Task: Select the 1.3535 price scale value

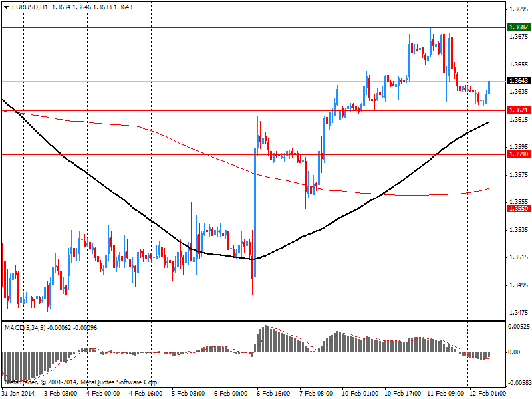Action: click(519, 230)
